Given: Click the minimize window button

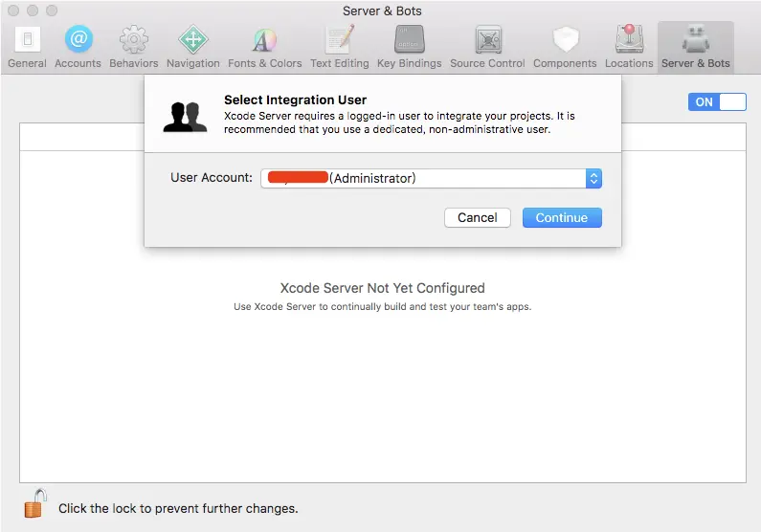Looking at the screenshot, I should (33, 11).
